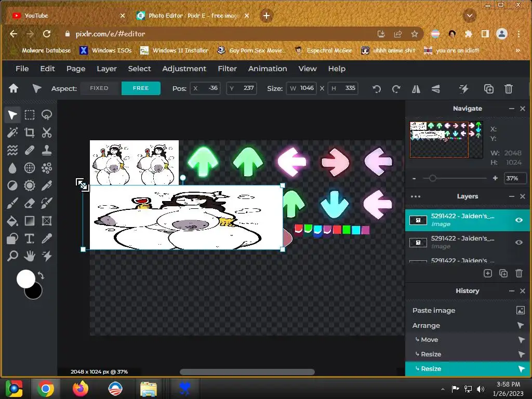Screen dimensions: 532x399
Task: Duplicate layer from the options bar
Action: (488, 89)
